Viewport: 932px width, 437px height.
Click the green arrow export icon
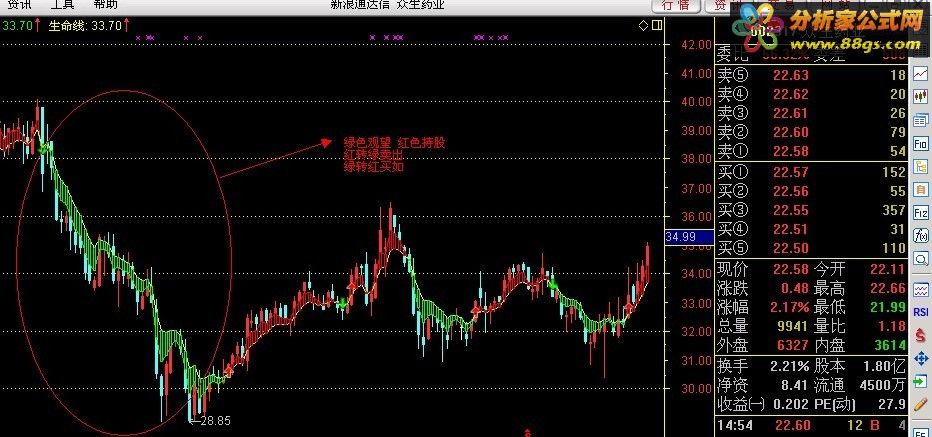coord(921,381)
